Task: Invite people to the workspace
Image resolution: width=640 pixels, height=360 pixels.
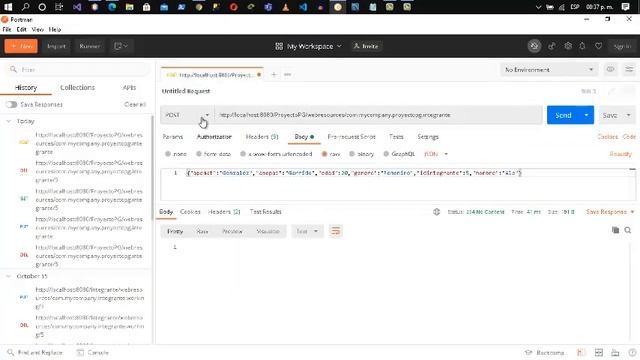Action: (366, 46)
